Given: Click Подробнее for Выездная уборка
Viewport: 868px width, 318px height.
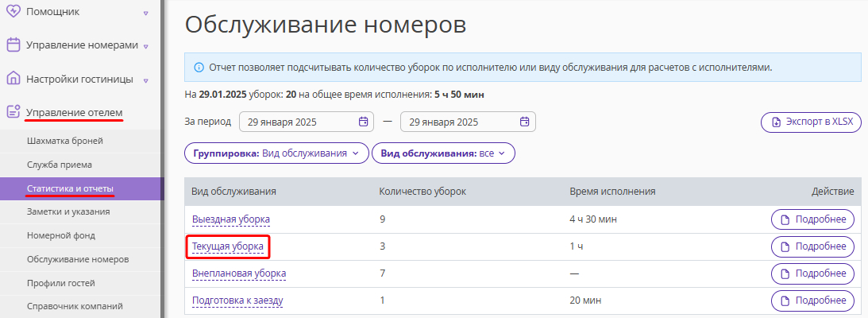Looking at the screenshot, I should tap(812, 219).
